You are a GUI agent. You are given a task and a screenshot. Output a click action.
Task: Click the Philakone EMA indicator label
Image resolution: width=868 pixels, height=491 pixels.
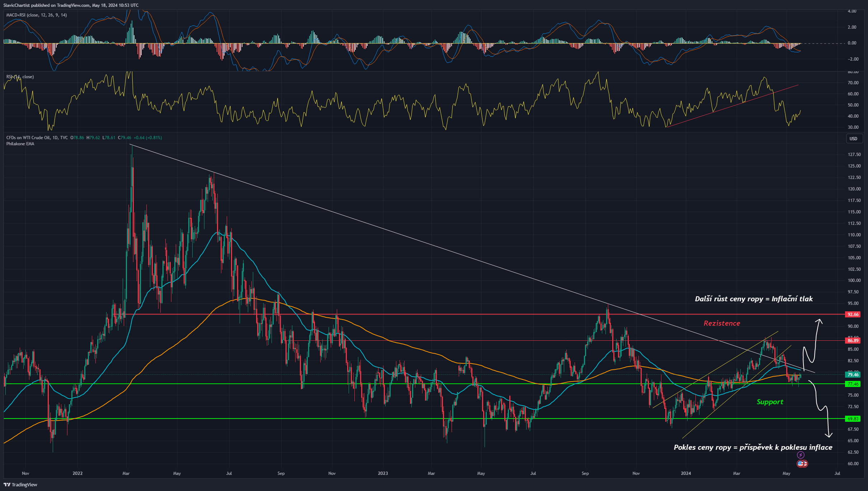20,144
